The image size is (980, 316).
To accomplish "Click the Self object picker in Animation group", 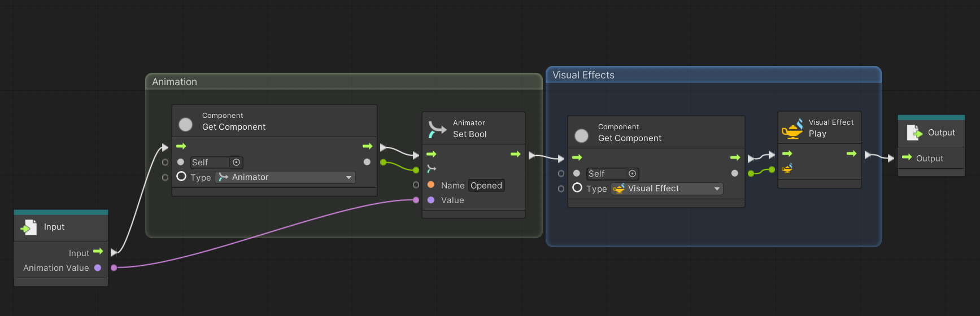I will coord(237,163).
